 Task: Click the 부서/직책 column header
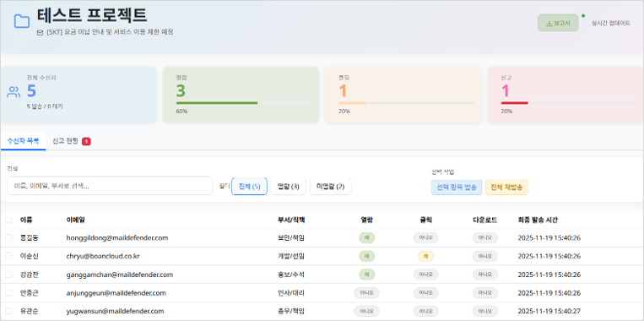(x=291, y=220)
